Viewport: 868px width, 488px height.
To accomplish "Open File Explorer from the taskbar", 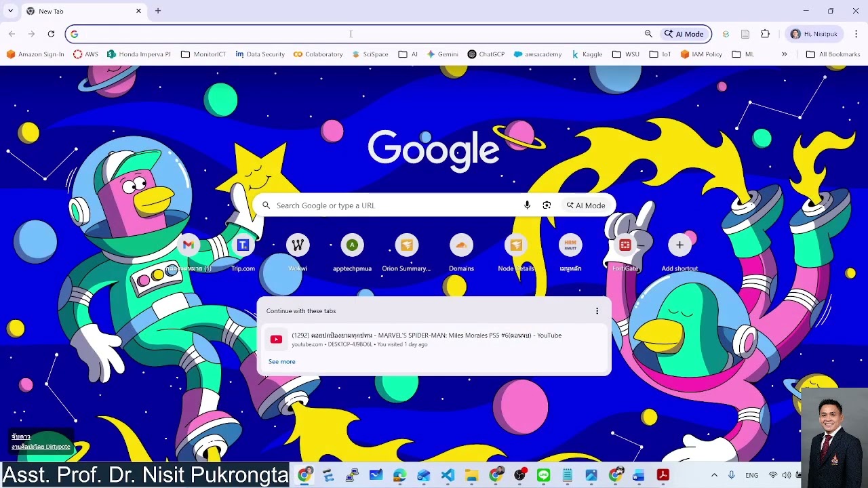I will point(471,475).
